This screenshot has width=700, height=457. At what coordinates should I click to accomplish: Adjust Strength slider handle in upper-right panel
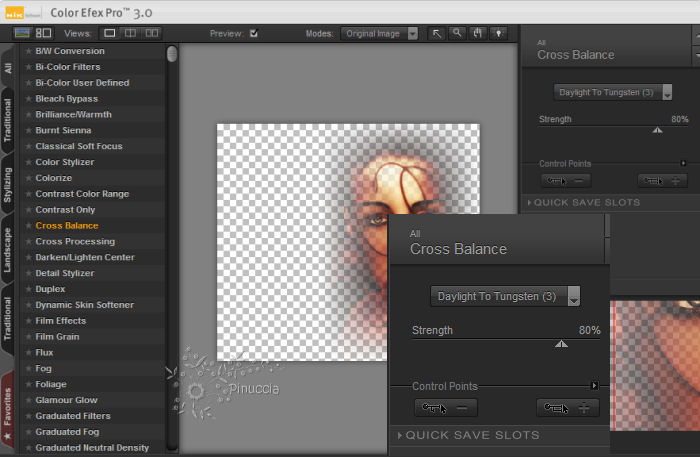click(x=657, y=130)
